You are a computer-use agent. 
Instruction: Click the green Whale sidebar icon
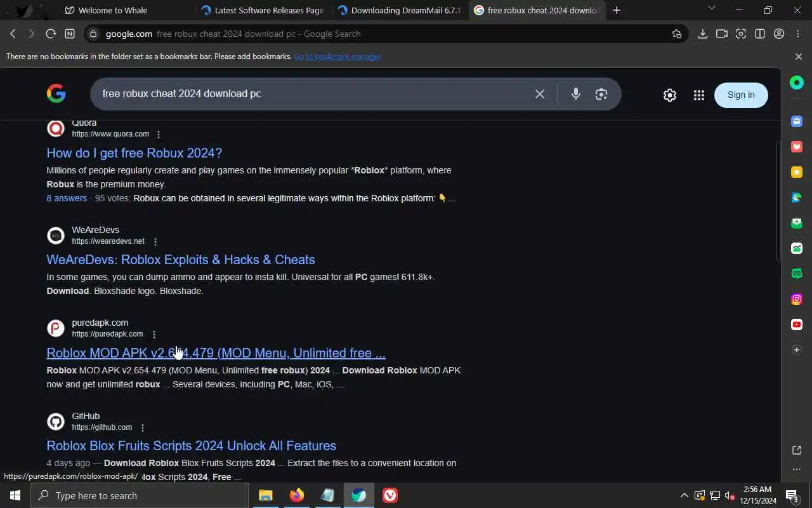[x=797, y=83]
